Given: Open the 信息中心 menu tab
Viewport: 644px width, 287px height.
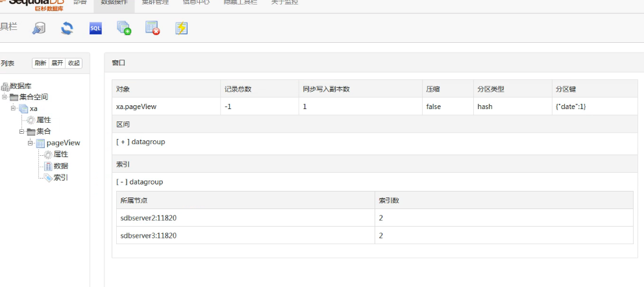Looking at the screenshot, I should (195, 3).
